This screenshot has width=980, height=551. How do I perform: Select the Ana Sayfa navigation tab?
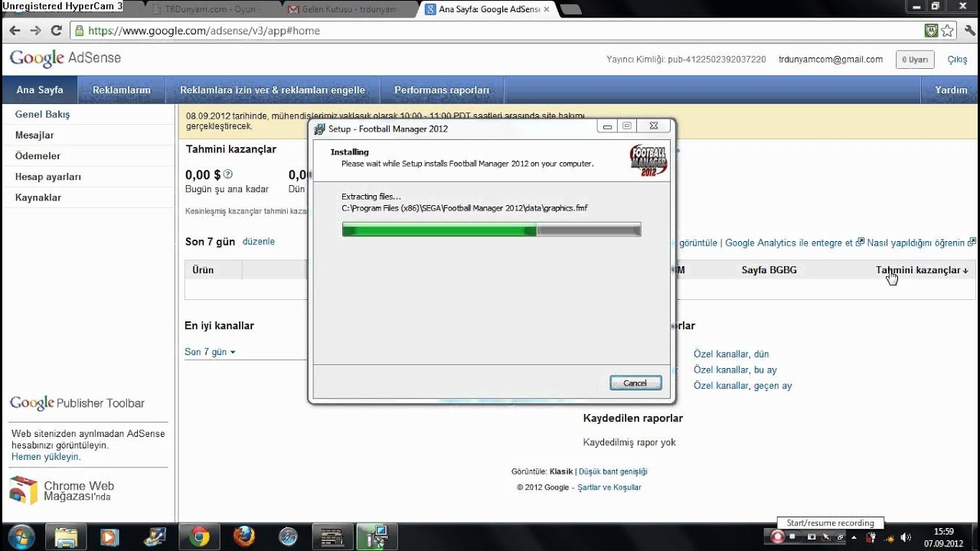click(x=40, y=90)
